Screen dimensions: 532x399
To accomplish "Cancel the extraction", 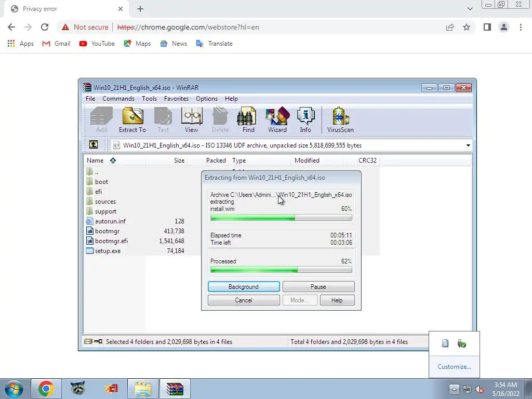I will (244, 300).
